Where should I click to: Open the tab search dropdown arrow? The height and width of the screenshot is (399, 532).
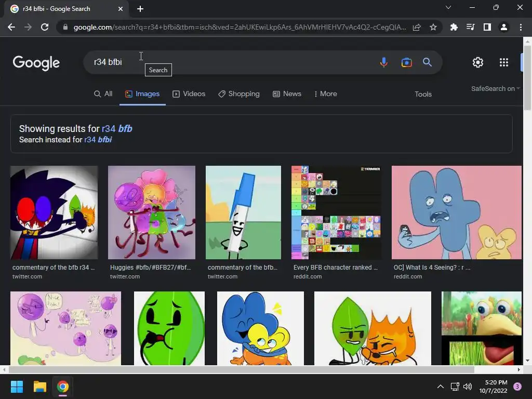click(448, 7)
